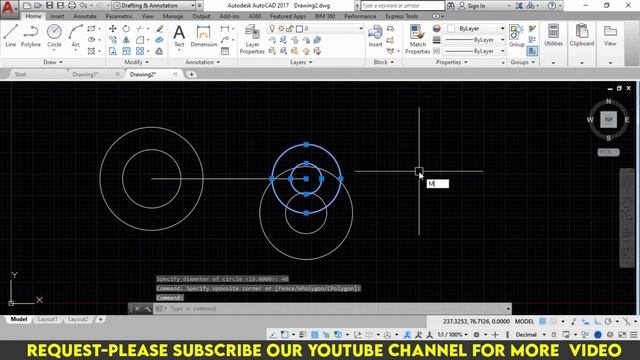Viewport: 640px width, 360px height.
Task: Select the Mirror tool in Modify panel
Action: point(126,40)
